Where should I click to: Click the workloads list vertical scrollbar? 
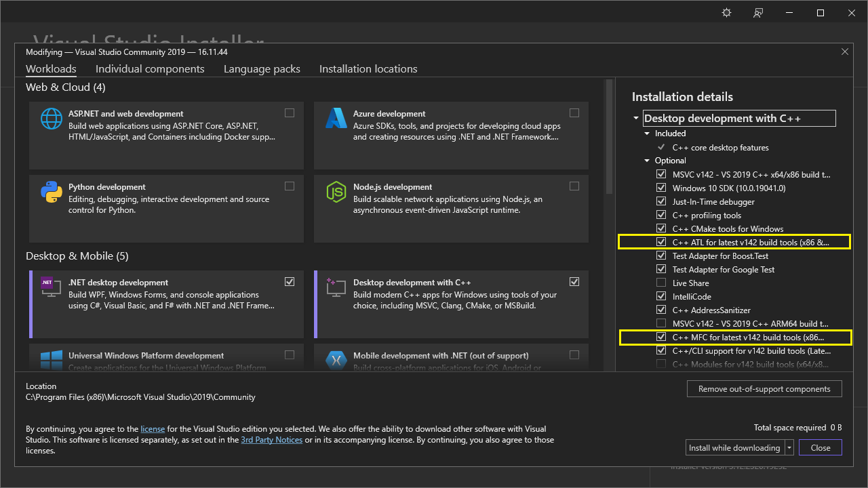pyautogui.click(x=609, y=138)
